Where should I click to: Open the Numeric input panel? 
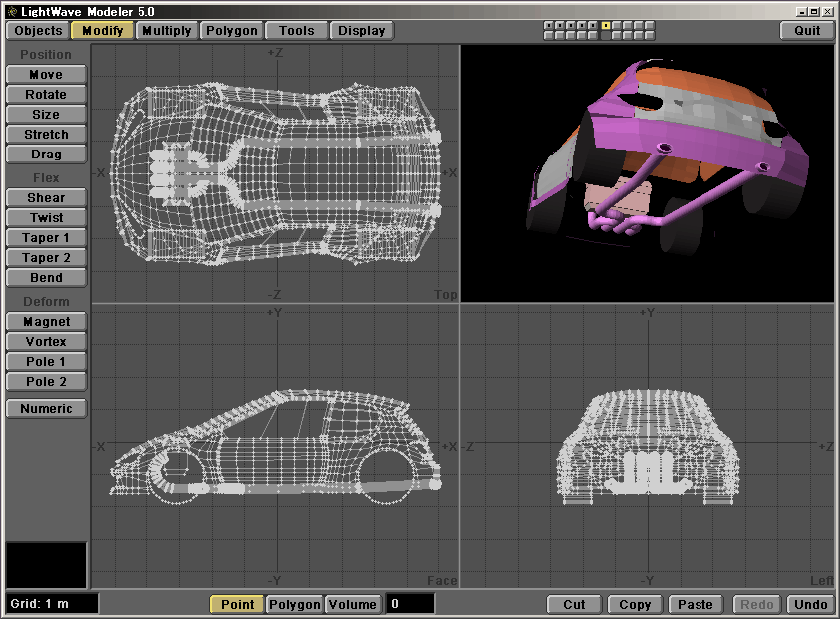click(46, 408)
